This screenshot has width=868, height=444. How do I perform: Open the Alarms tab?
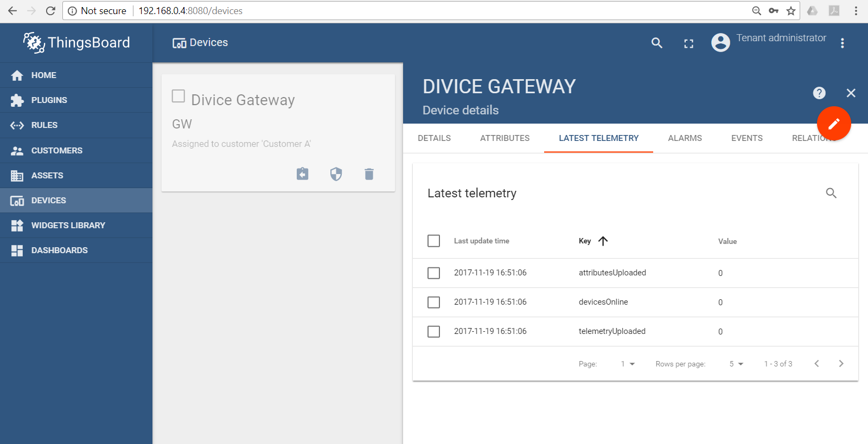[685, 138]
